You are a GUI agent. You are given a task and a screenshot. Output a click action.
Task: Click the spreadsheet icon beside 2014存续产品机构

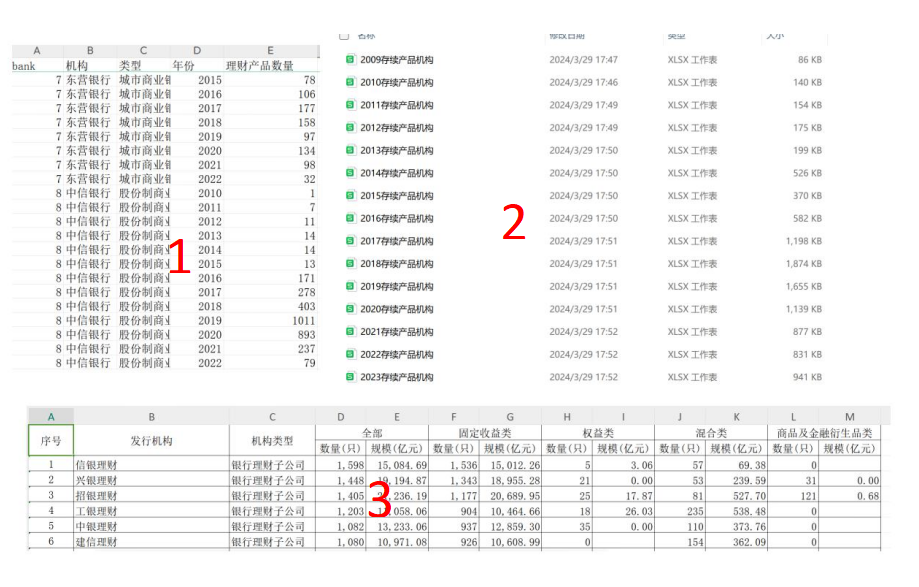pos(350,173)
